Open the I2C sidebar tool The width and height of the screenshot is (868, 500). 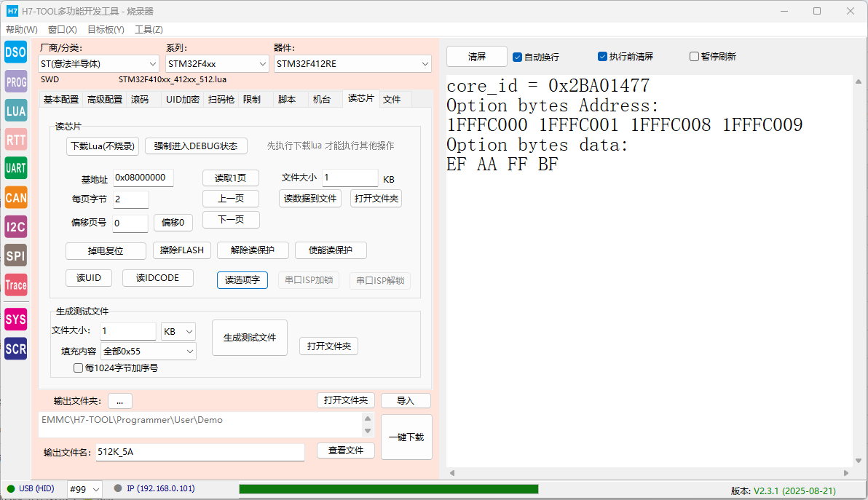click(x=15, y=226)
